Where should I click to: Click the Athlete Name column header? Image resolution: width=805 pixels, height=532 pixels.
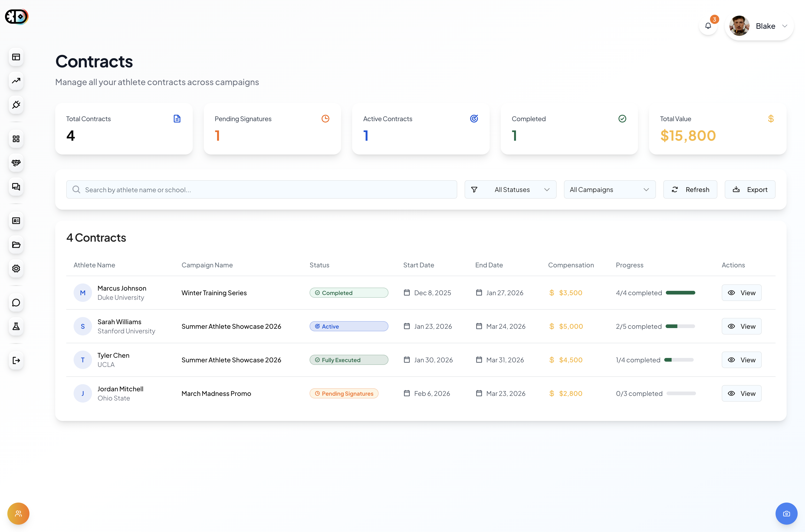[94, 265]
